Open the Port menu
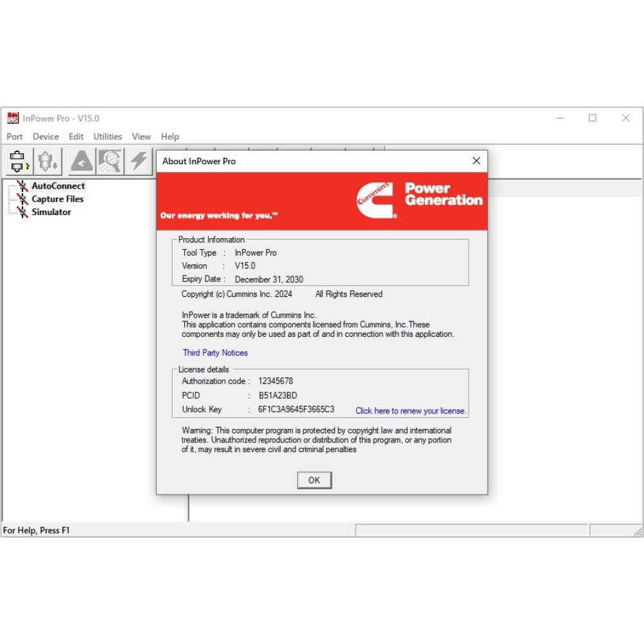This screenshot has height=644, width=644. pyautogui.click(x=14, y=137)
